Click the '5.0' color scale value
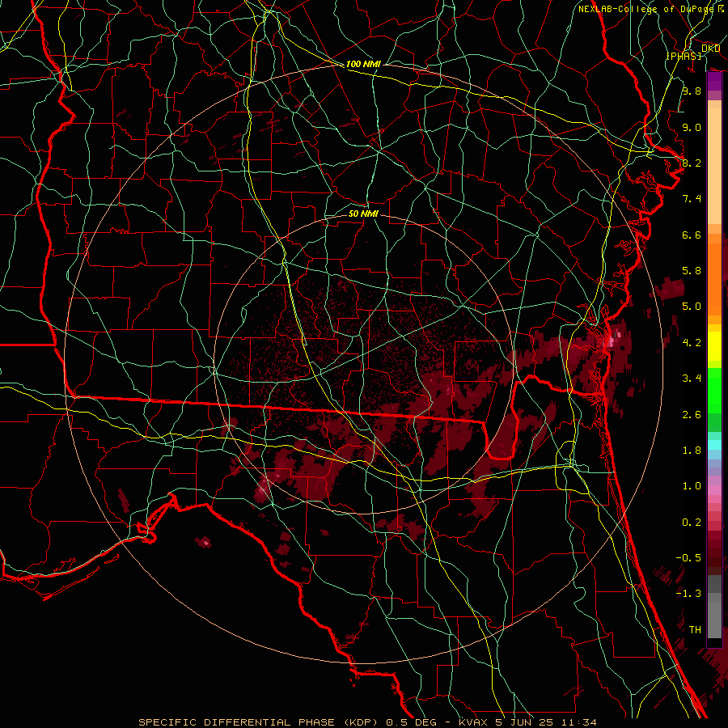Image resolution: width=728 pixels, height=728 pixels. click(692, 307)
